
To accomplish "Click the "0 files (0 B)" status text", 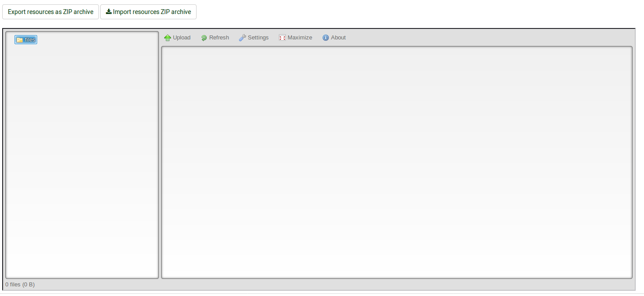I will [20, 285].
